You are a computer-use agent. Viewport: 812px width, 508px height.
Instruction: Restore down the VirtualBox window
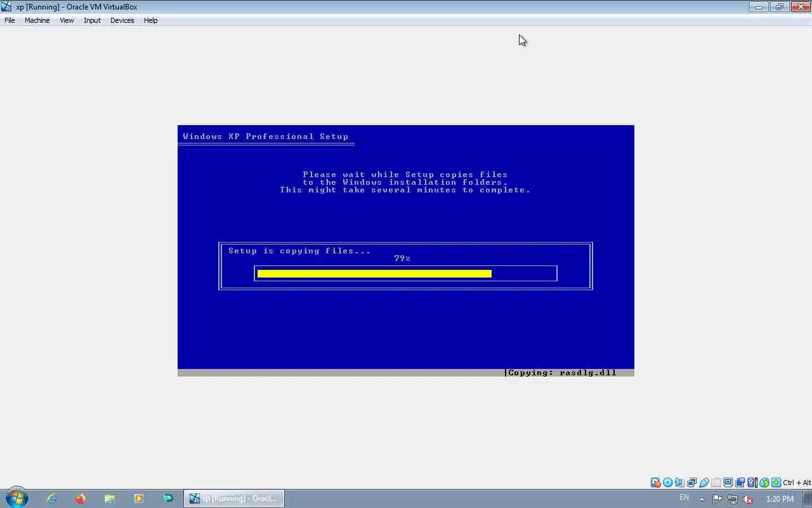(x=779, y=7)
